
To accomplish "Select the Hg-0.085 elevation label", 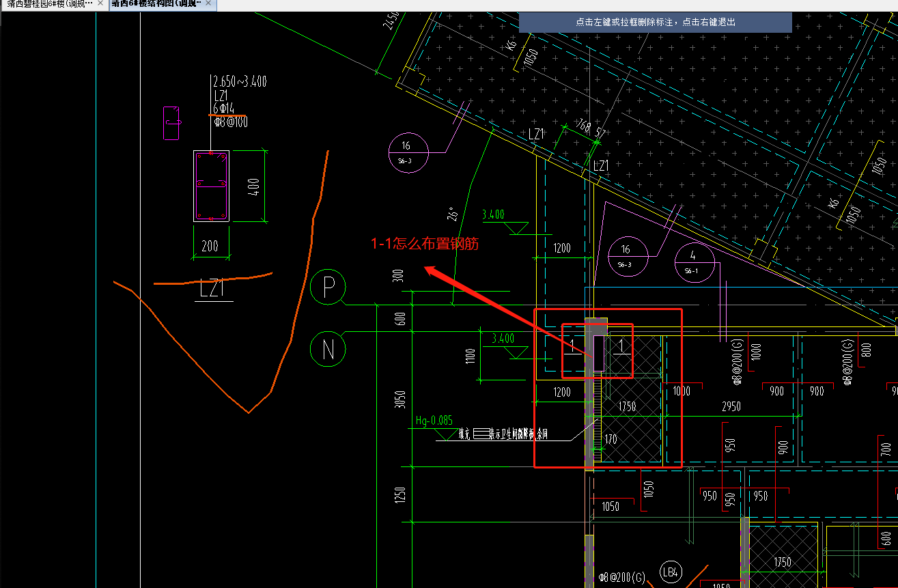I will pos(434,421).
